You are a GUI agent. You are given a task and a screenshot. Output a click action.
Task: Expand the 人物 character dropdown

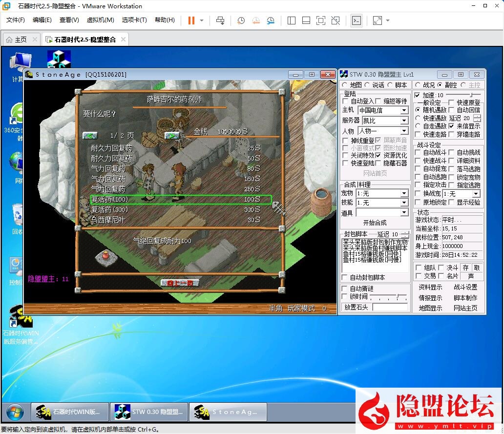point(404,131)
